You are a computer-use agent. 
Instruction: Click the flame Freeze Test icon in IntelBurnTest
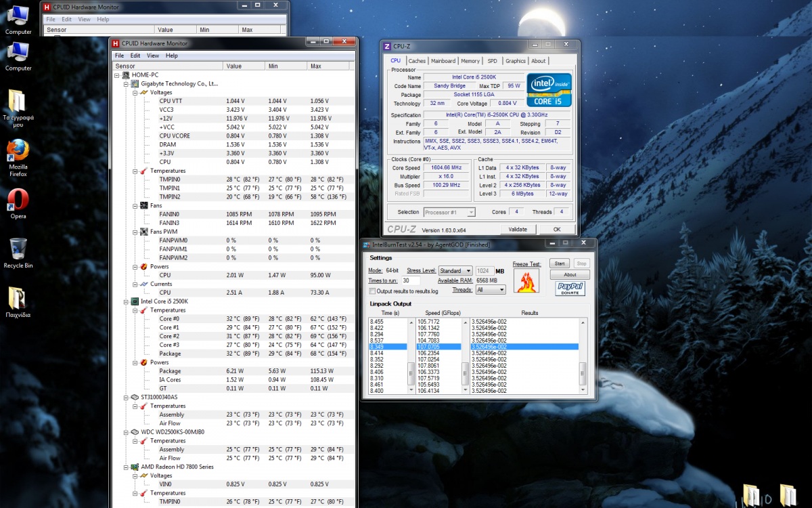coord(526,280)
